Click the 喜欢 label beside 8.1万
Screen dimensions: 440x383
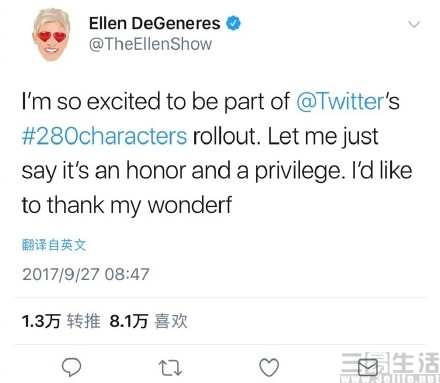click(x=171, y=321)
